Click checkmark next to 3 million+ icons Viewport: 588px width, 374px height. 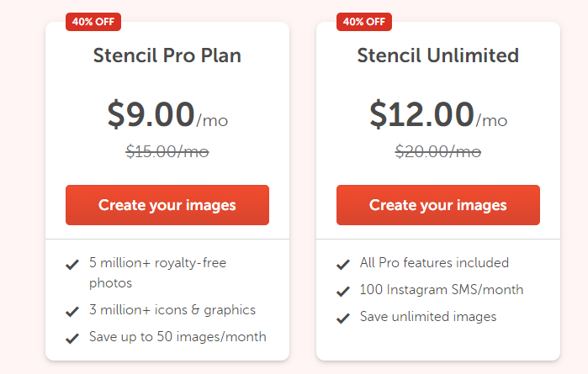click(73, 312)
